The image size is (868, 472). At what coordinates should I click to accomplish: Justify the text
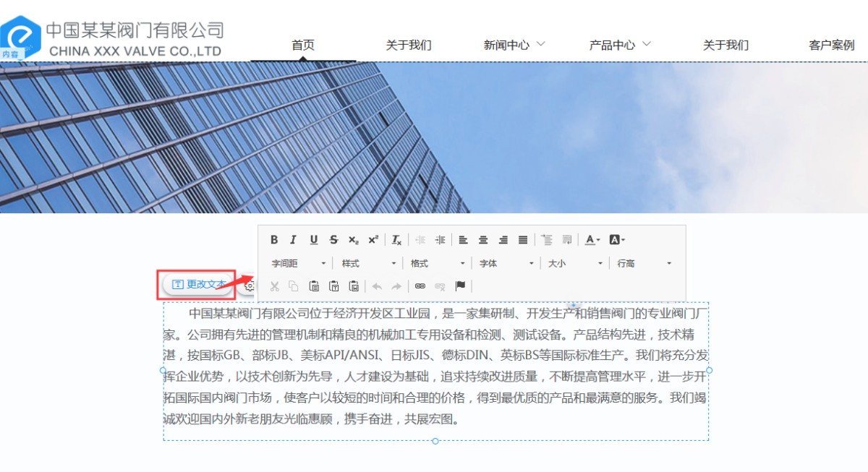pyautogui.click(x=523, y=240)
